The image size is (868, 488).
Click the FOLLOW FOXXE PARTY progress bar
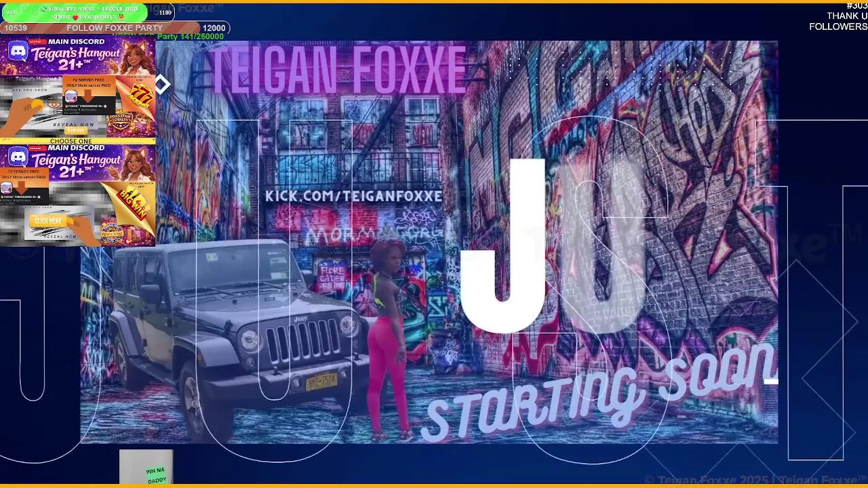point(115,28)
